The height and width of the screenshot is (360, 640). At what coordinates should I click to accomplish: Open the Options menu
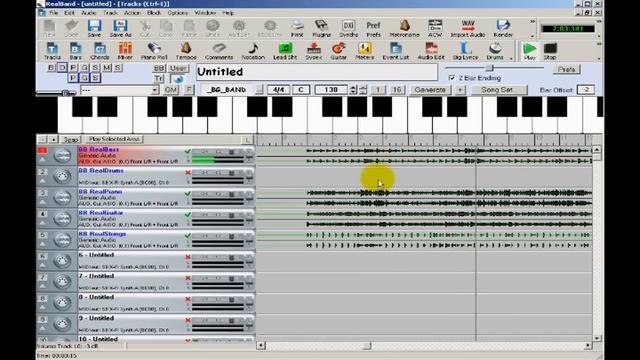[x=178, y=13]
